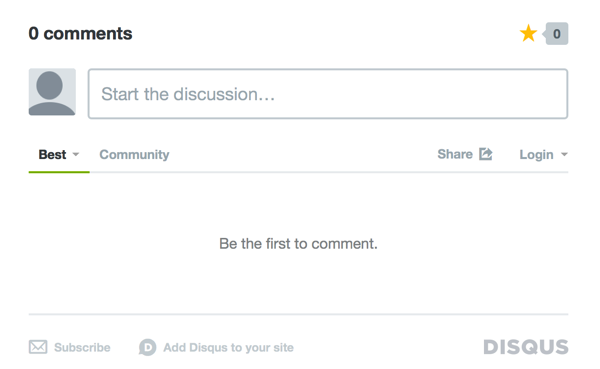Click the yellow star recommend icon
Image resolution: width=600 pixels, height=369 pixels.
click(528, 33)
